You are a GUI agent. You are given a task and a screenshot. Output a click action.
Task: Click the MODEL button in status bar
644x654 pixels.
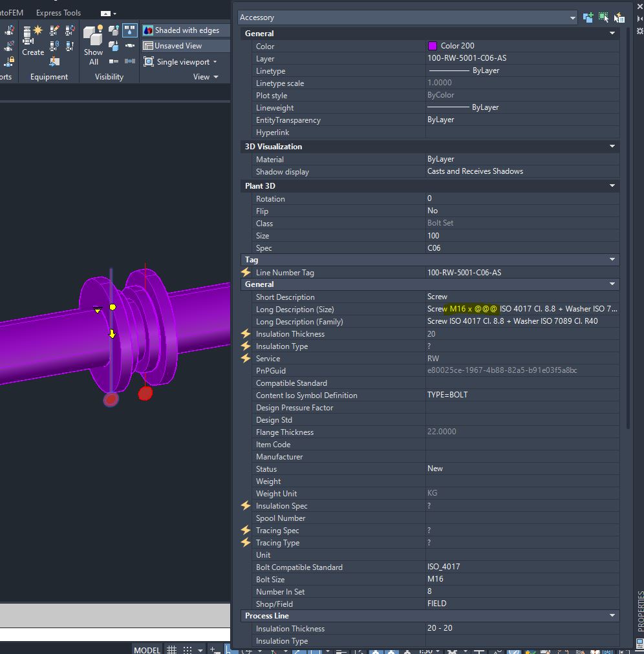coord(147,649)
